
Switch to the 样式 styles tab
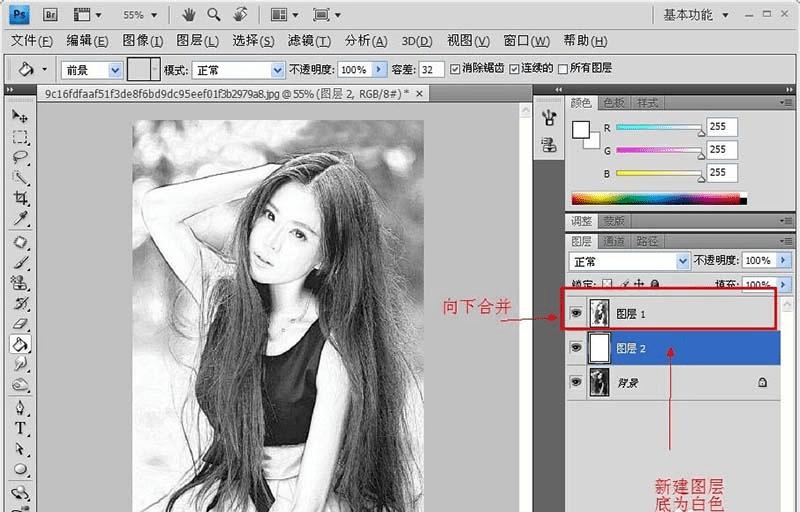click(x=647, y=103)
